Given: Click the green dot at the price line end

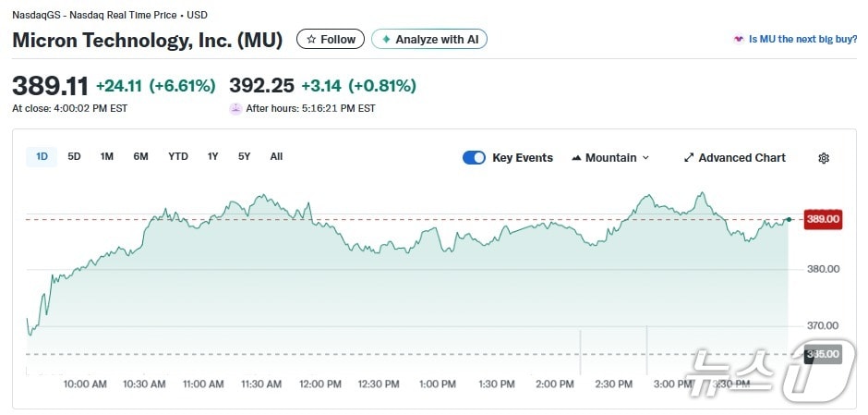Looking at the screenshot, I should (x=789, y=219).
